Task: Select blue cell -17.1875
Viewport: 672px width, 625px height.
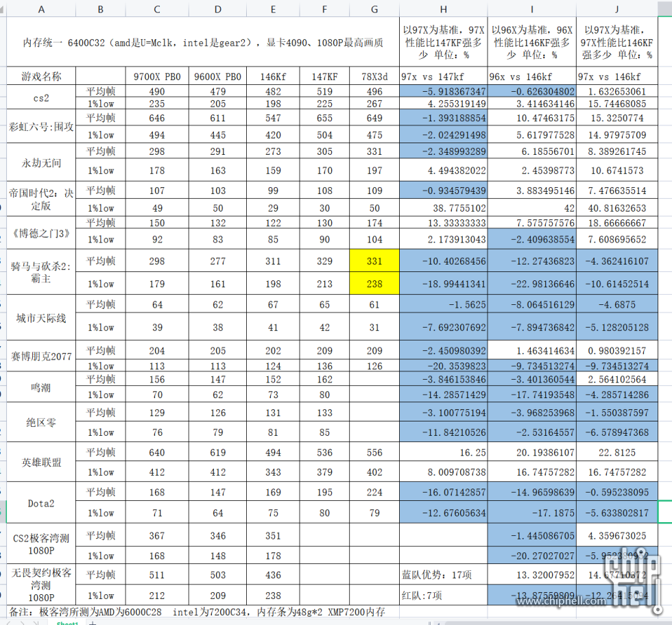Action: tap(532, 513)
